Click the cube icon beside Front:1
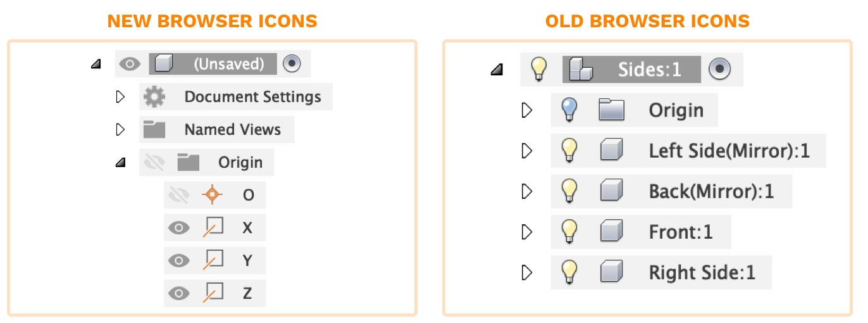868x323 pixels. click(611, 232)
